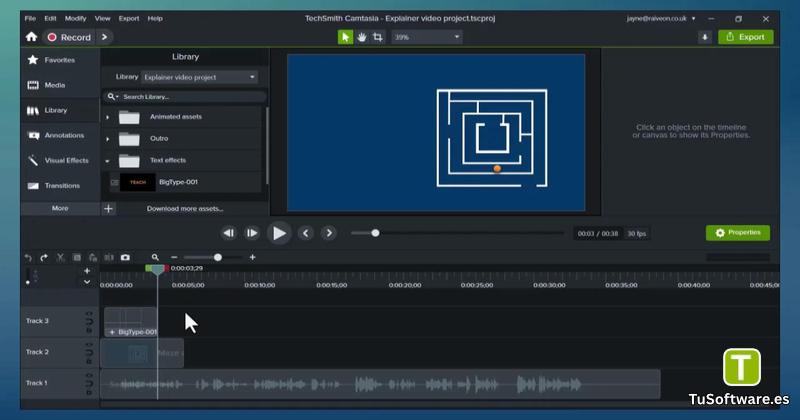The width and height of the screenshot is (800, 420).
Task: Click Download more assets link
Action: pyautogui.click(x=185, y=208)
